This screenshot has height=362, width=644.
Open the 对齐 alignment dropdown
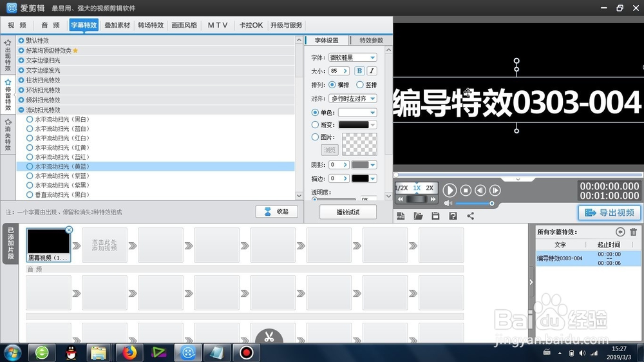click(372, 99)
